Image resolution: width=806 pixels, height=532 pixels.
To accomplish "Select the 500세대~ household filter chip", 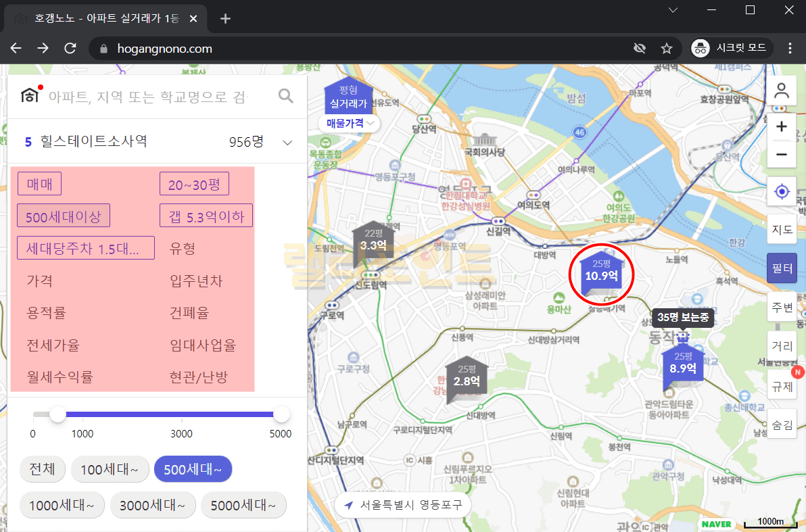I will [193, 469].
